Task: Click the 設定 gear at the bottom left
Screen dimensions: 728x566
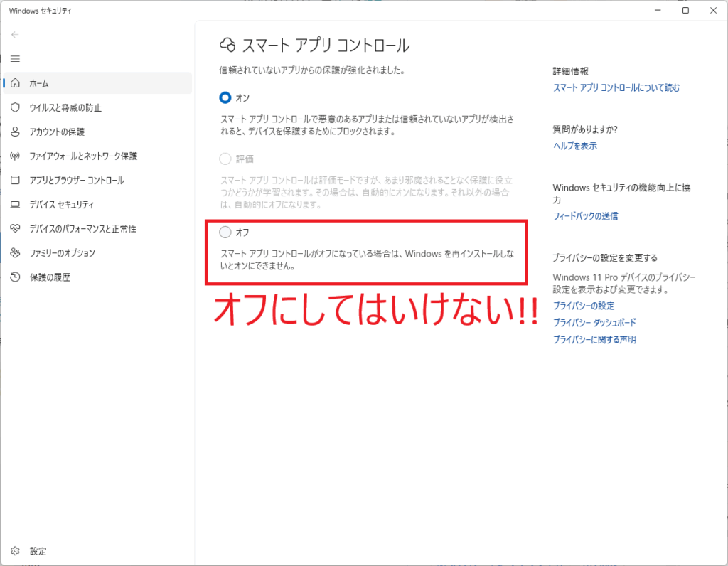Action: click(15, 551)
